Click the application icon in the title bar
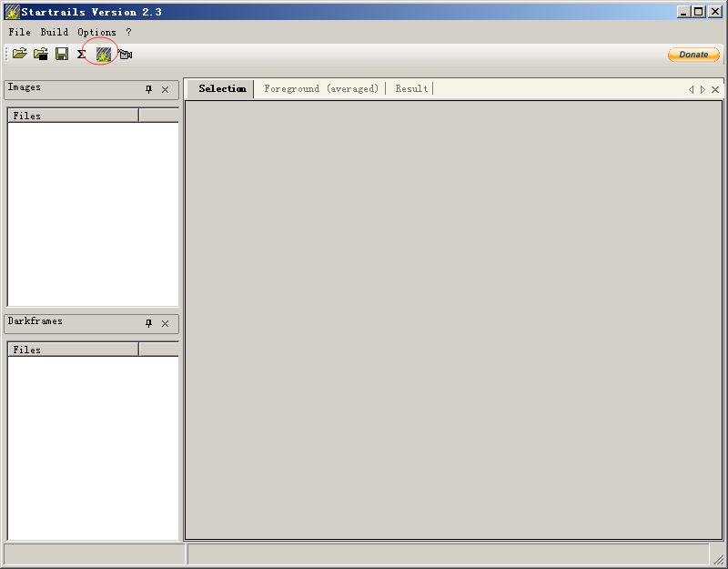The height and width of the screenshot is (569, 728). coord(12,12)
